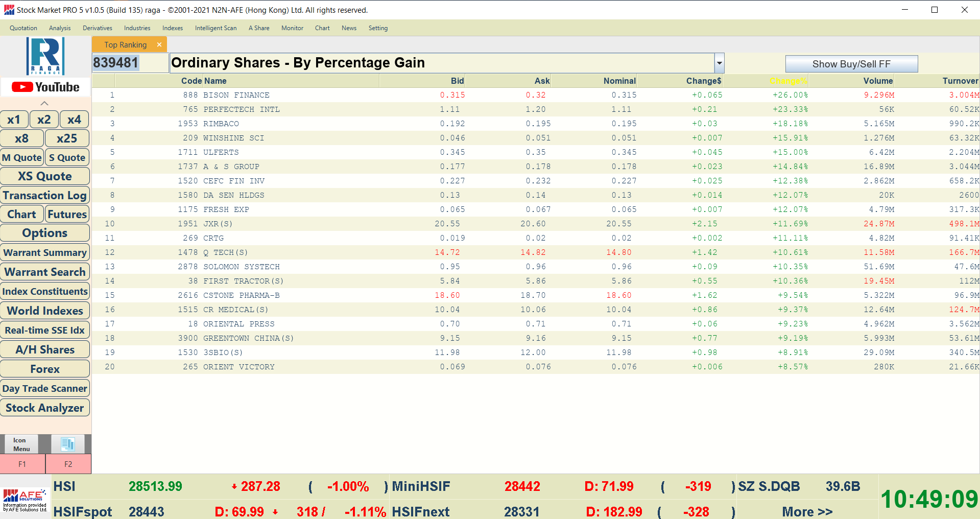Select the BISON FINANCE row
Image resolution: width=980 pixels, height=519 pixels.
coord(236,95)
